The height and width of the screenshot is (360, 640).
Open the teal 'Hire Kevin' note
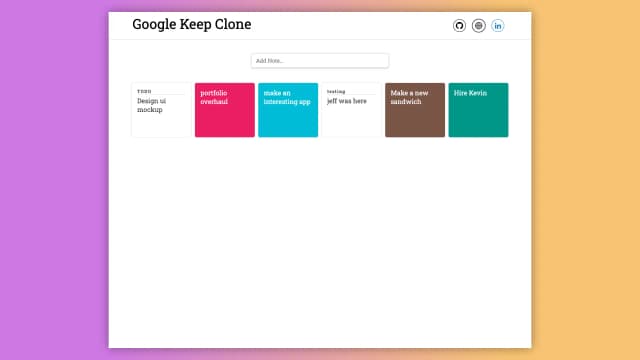coord(478,110)
